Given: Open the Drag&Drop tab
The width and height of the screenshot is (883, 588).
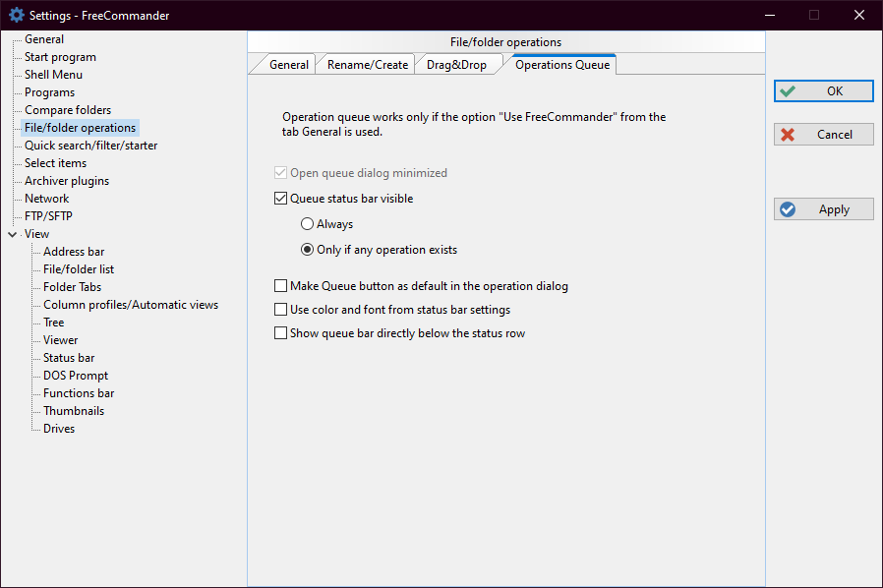Looking at the screenshot, I should click(458, 65).
